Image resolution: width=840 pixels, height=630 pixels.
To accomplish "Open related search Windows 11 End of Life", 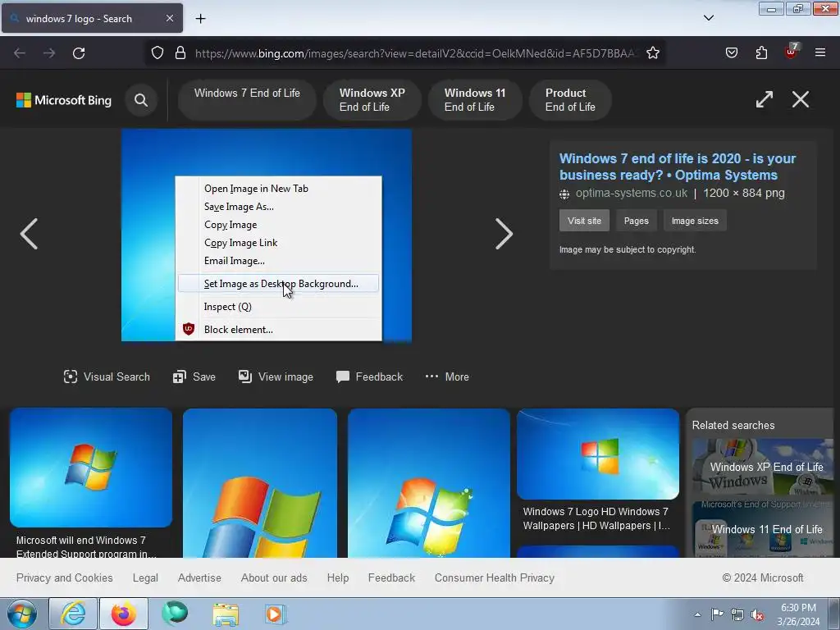I will pyautogui.click(x=763, y=528).
